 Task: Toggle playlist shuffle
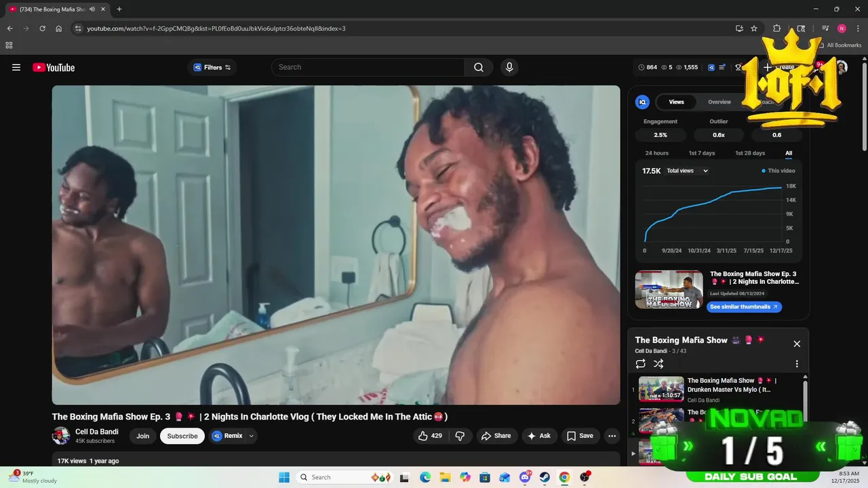[x=658, y=364]
